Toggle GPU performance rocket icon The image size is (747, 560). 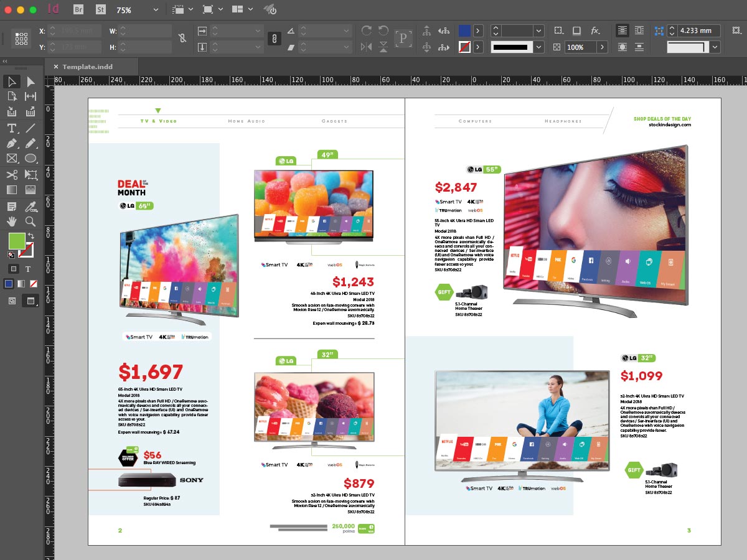(x=270, y=10)
